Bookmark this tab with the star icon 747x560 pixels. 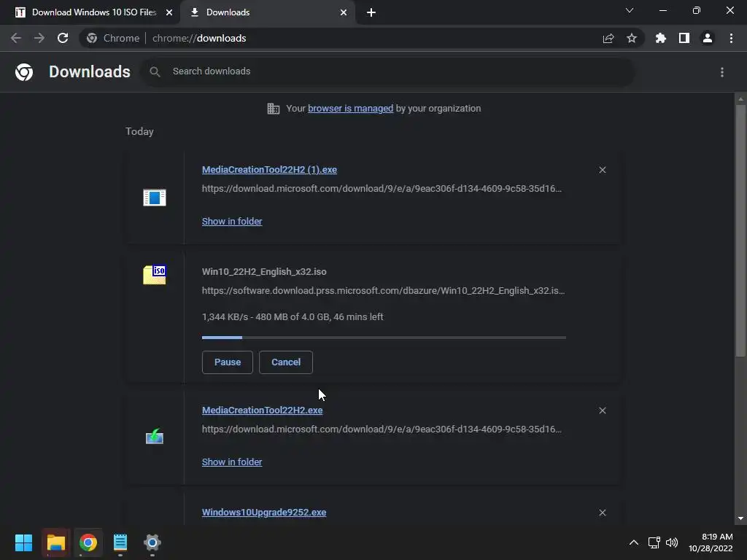point(632,38)
